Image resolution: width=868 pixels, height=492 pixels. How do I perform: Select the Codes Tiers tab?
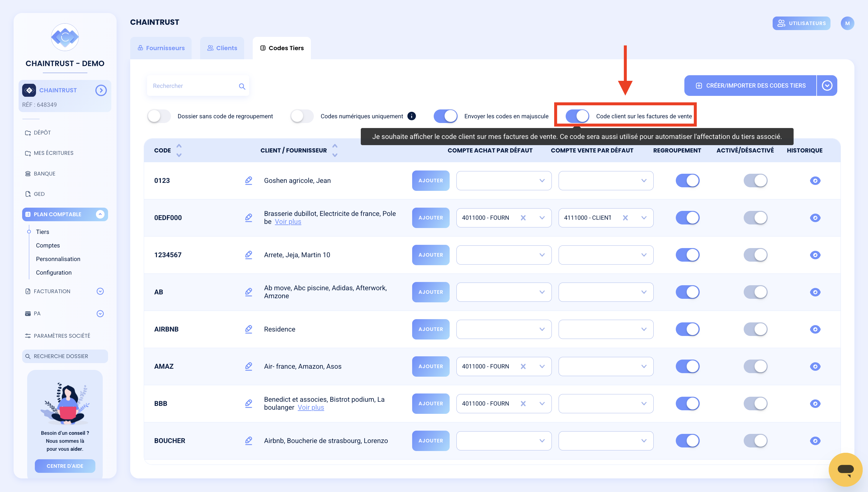282,48
